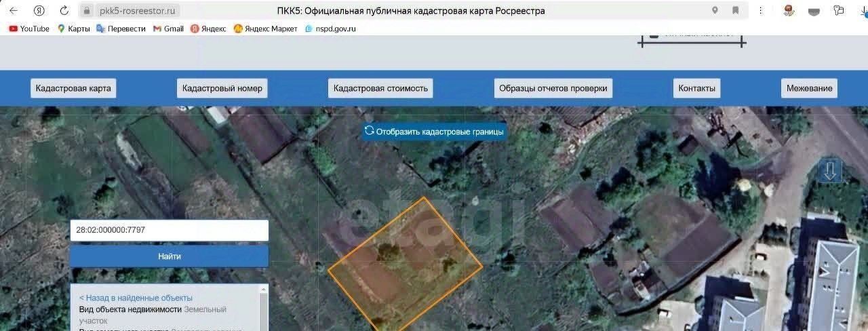Click the results panel scrollbar
868x331 pixels.
(264, 308)
